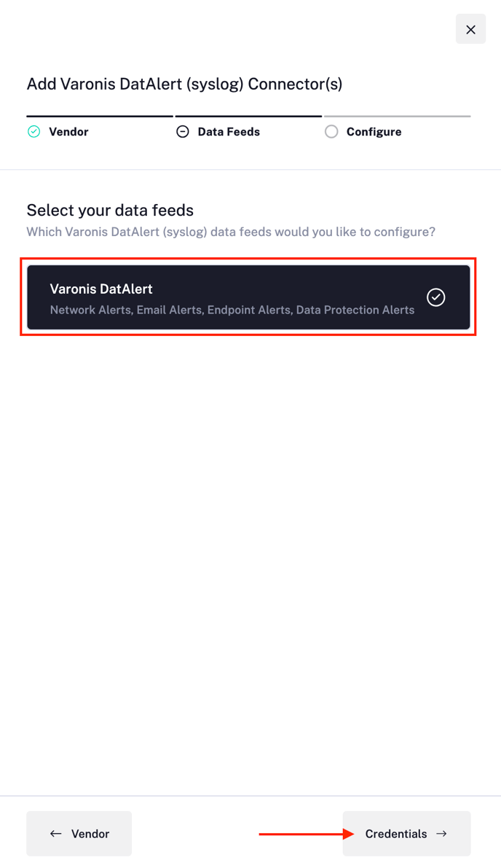Jump to the Configure step label
Screen dimensions: 501x868
374,132
